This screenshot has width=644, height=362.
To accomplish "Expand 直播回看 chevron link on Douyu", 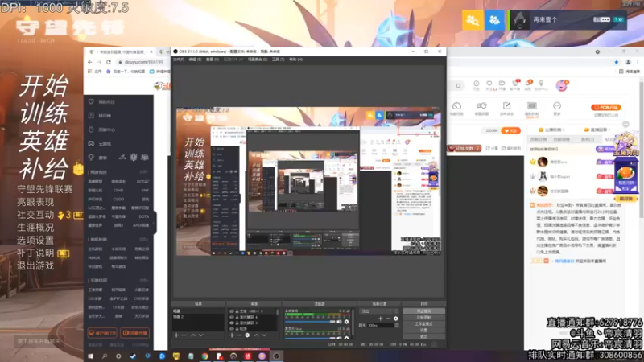I will coord(596,130).
